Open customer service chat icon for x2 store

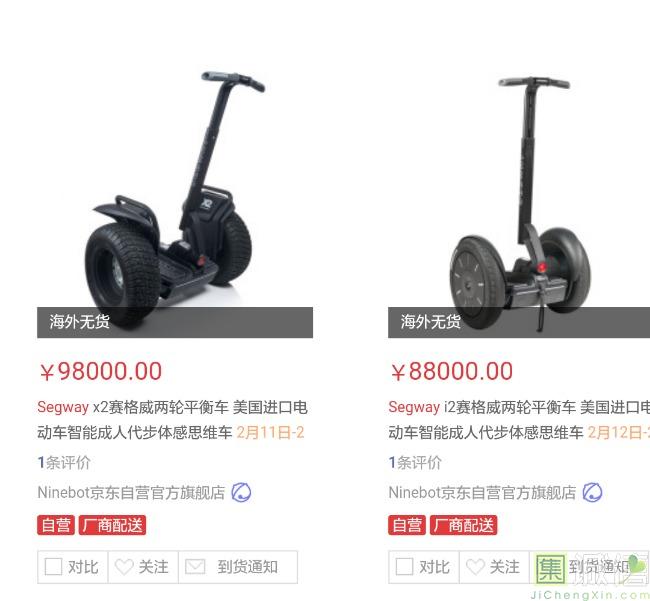coord(241,492)
